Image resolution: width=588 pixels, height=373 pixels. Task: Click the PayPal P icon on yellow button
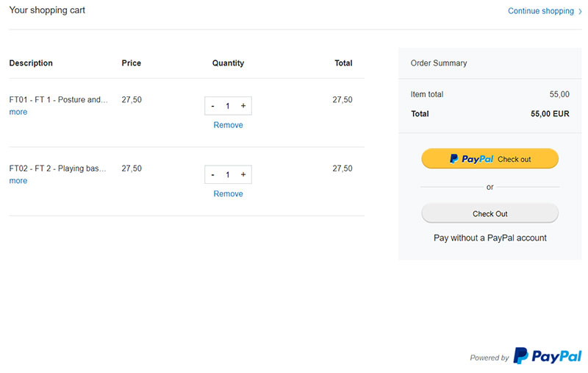[x=453, y=159]
